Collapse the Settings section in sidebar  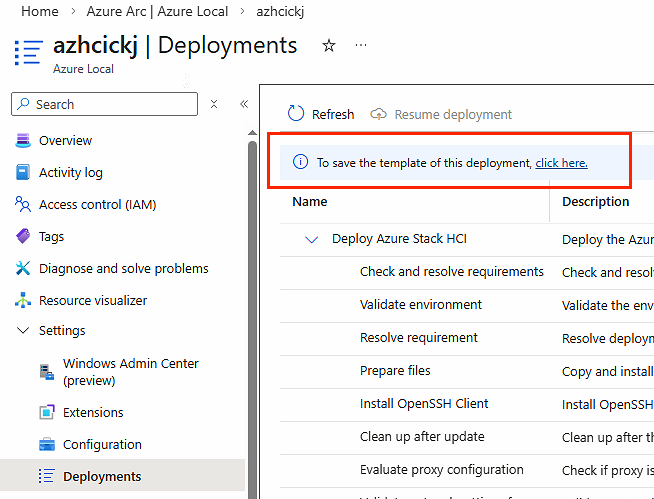pos(23,331)
